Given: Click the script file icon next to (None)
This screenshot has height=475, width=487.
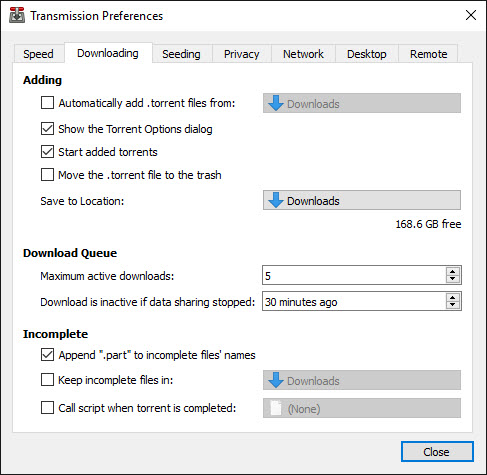Looking at the screenshot, I should [276, 408].
